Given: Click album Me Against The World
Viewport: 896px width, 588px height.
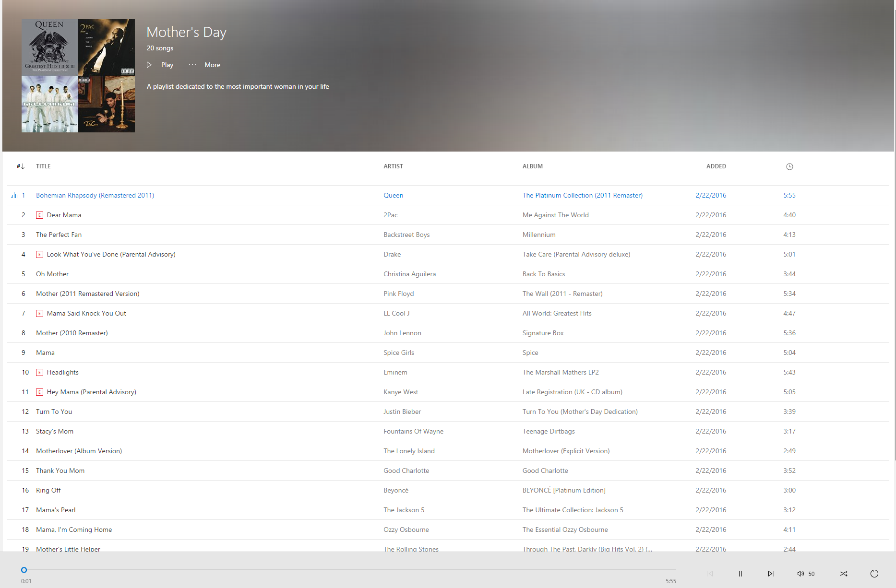Looking at the screenshot, I should [556, 215].
